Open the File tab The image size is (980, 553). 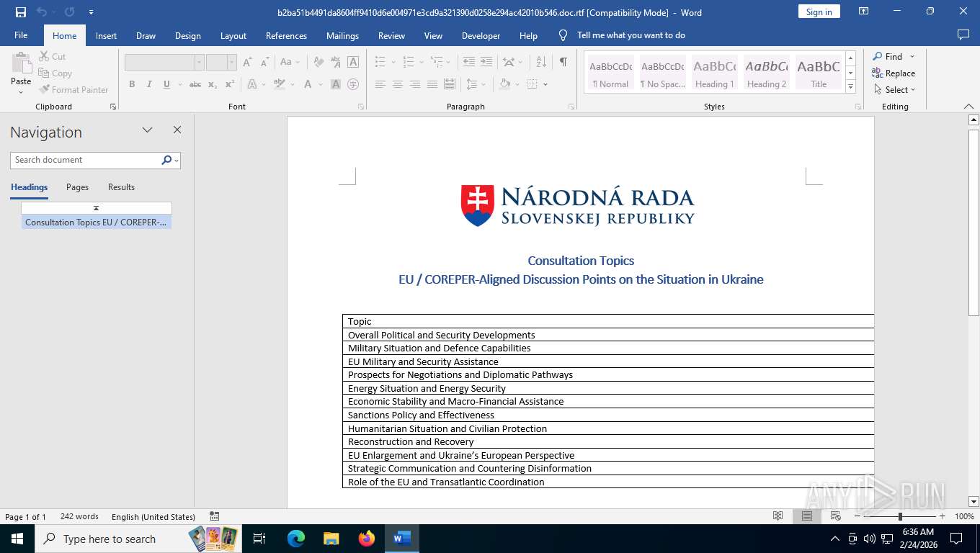pyautogui.click(x=21, y=35)
